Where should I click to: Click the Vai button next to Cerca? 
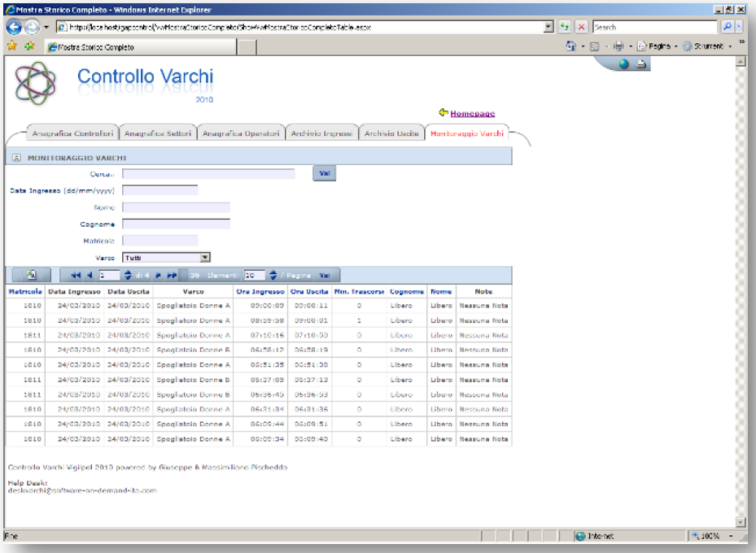tap(325, 173)
